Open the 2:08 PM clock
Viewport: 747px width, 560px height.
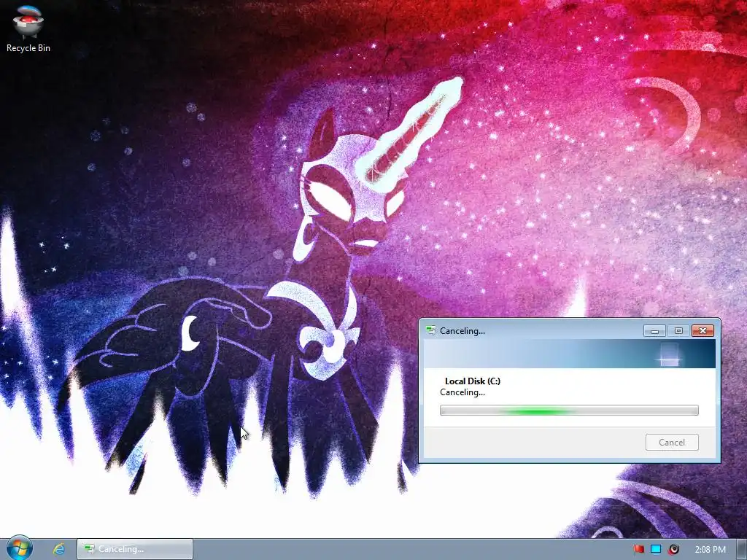[x=710, y=549]
